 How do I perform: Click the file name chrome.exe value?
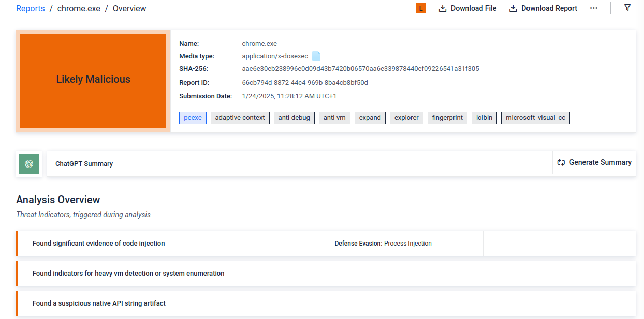pyautogui.click(x=259, y=44)
